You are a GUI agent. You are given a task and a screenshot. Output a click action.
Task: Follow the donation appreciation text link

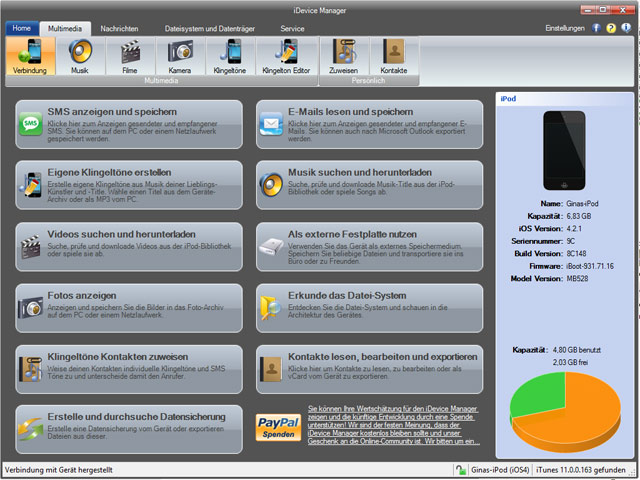click(x=393, y=425)
